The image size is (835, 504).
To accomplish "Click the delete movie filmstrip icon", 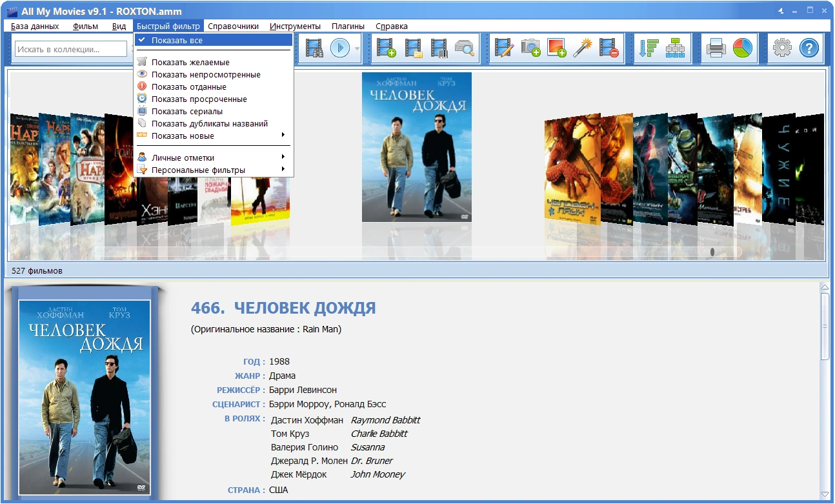I will 609,48.
